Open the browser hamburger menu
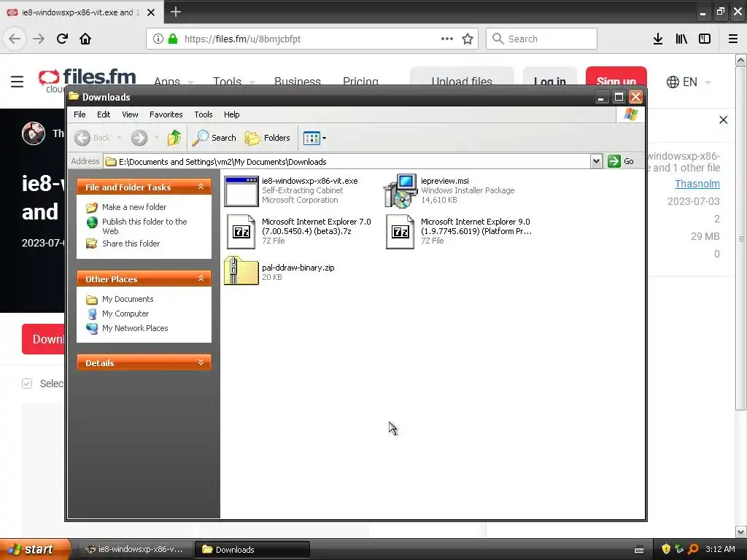 (733, 39)
